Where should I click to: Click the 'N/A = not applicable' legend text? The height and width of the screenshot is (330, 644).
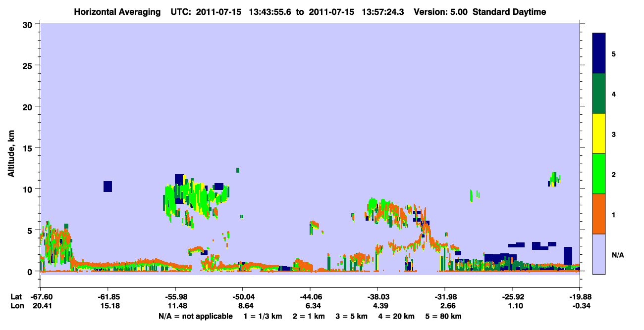[x=195, y=316]
